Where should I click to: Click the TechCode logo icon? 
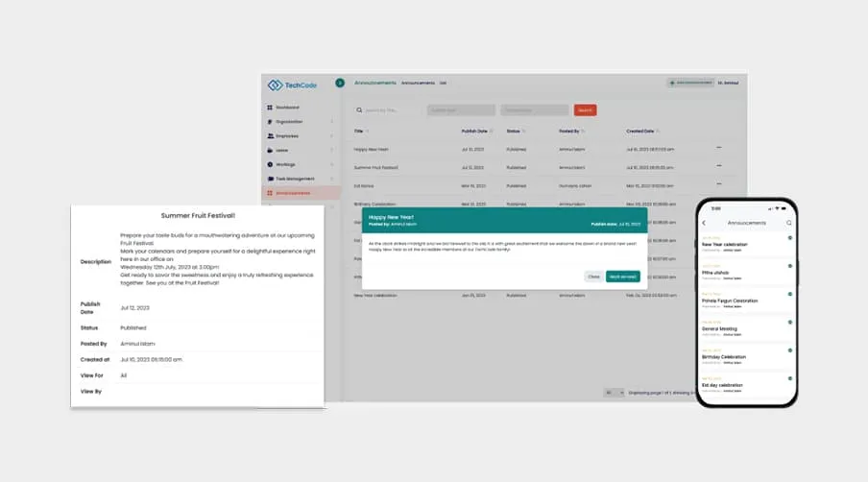point(276,85)
